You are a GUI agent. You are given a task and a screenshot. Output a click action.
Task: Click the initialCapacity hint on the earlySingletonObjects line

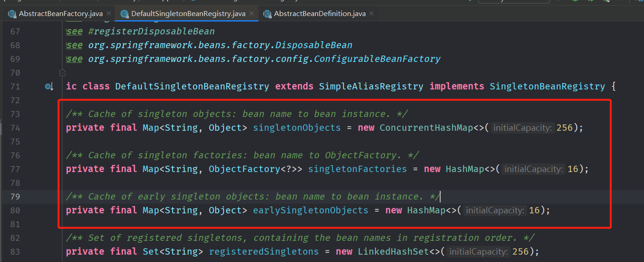(x=495, y=211)
